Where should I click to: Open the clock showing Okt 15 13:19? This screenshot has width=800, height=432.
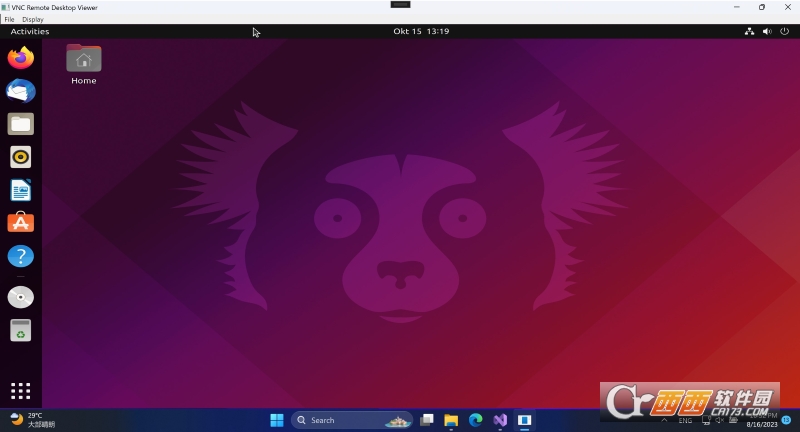click(421, 31)
